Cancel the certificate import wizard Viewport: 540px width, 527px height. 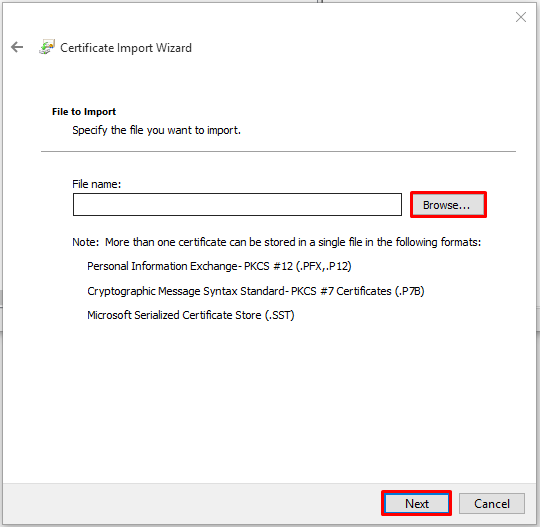[491, 503]
